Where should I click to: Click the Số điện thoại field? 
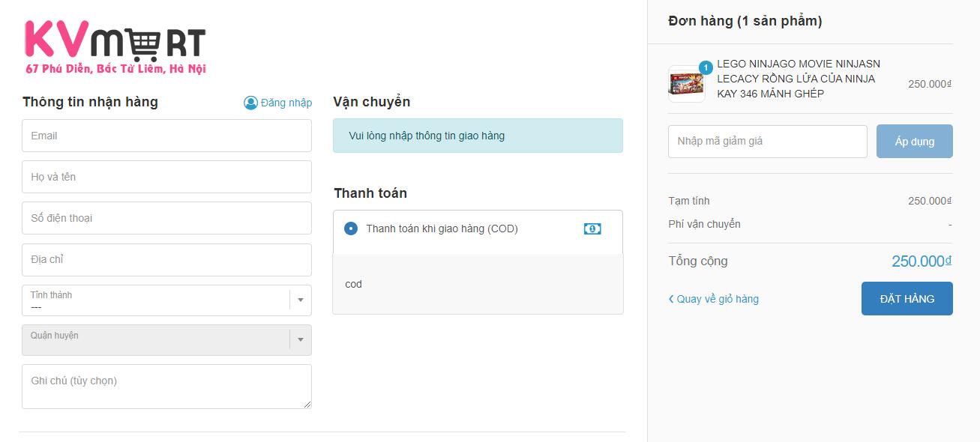tap(166, 218)
